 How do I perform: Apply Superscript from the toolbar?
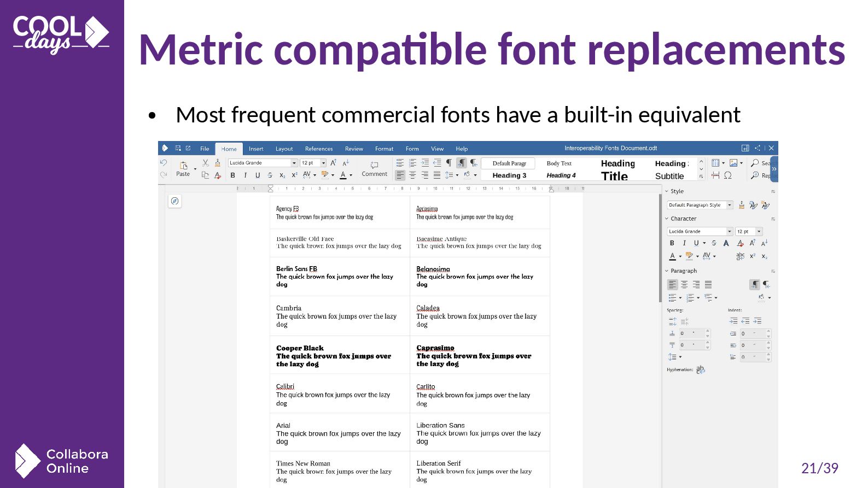pos(294,175)
